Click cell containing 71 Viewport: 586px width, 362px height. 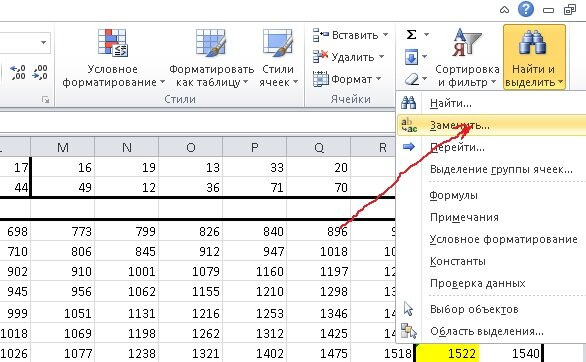pos(255,187)
